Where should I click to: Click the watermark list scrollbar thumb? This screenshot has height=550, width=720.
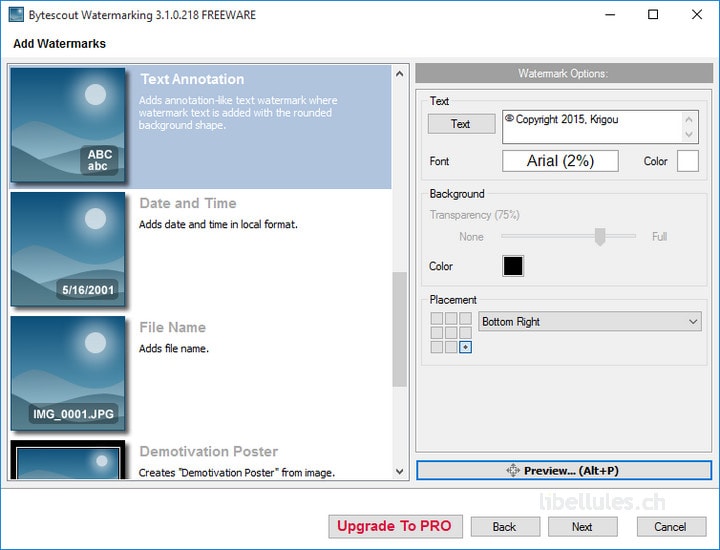pyautogui.click(x=399, y=330)
